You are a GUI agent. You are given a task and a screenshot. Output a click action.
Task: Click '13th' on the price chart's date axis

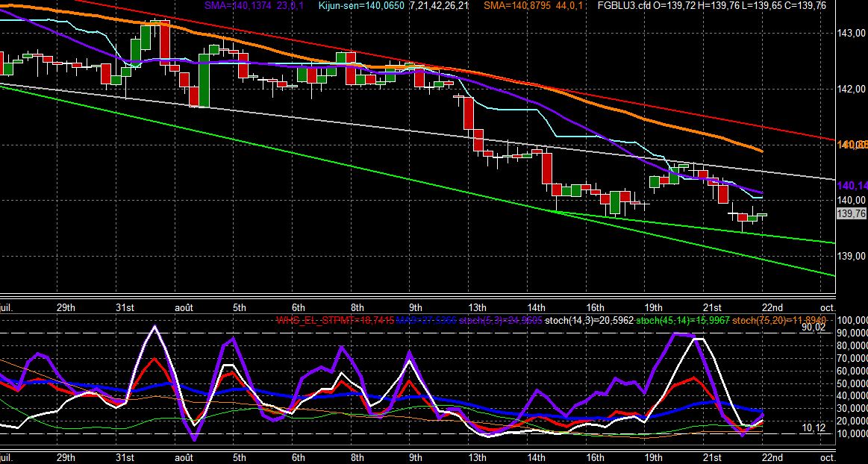[x=477, y=307]
